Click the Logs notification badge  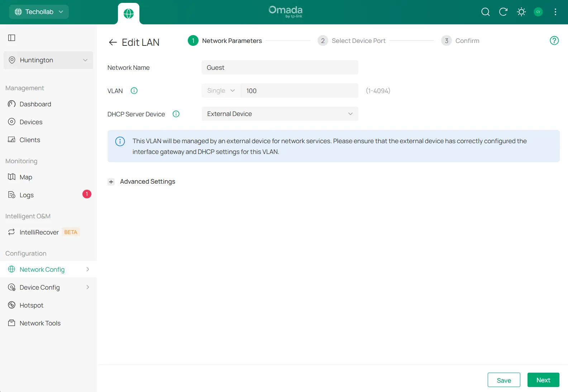(87, 194)
